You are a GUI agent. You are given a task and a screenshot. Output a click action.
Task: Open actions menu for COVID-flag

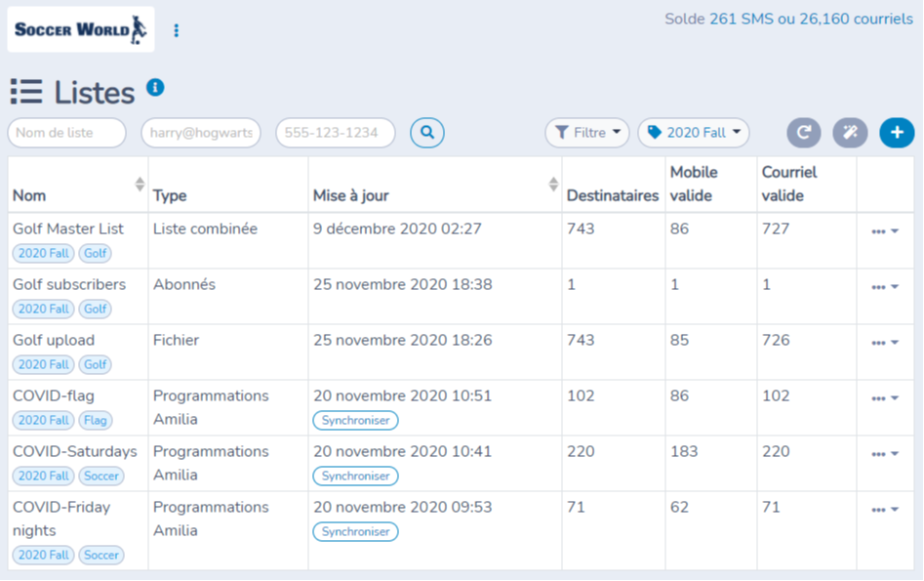tap(885, 398)
